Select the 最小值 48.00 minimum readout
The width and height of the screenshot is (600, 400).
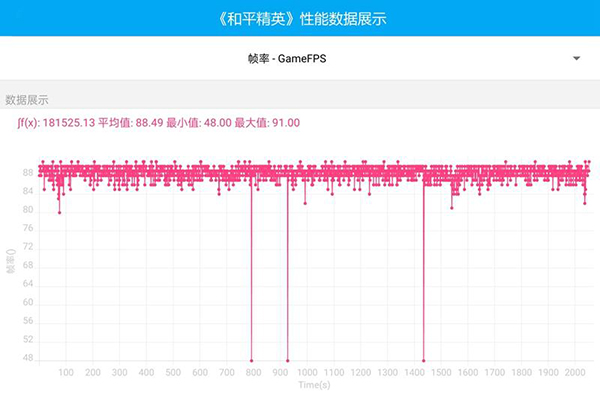[x=202, y=123]
